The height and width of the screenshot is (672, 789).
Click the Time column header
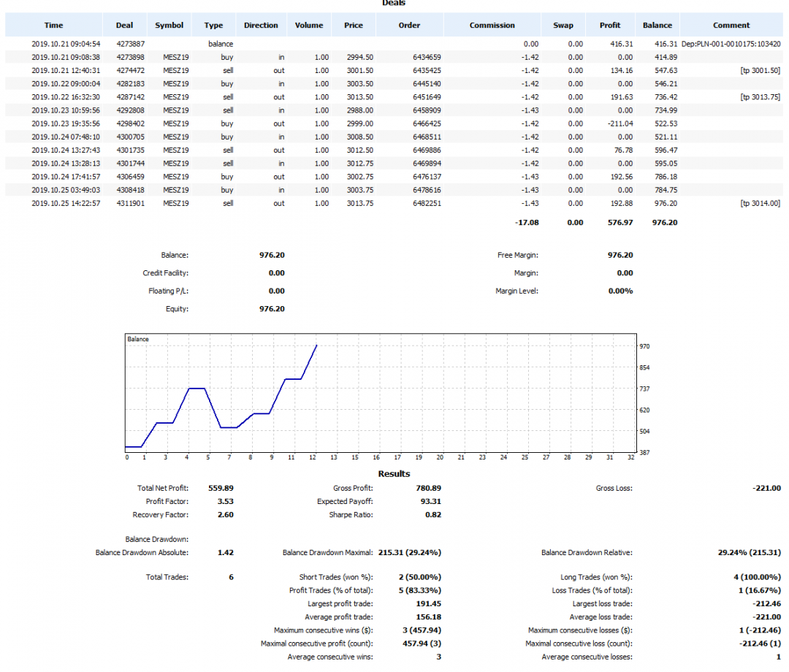pos(53,25)
